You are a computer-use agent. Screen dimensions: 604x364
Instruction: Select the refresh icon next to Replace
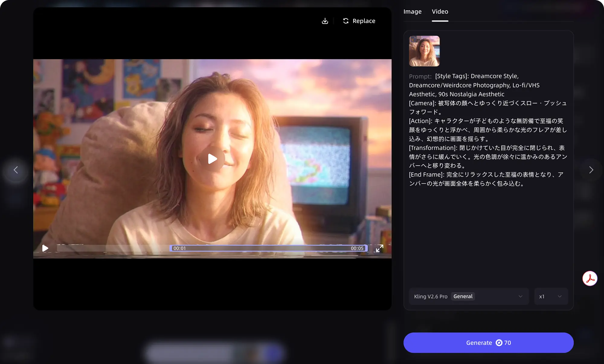coord(346,21)
